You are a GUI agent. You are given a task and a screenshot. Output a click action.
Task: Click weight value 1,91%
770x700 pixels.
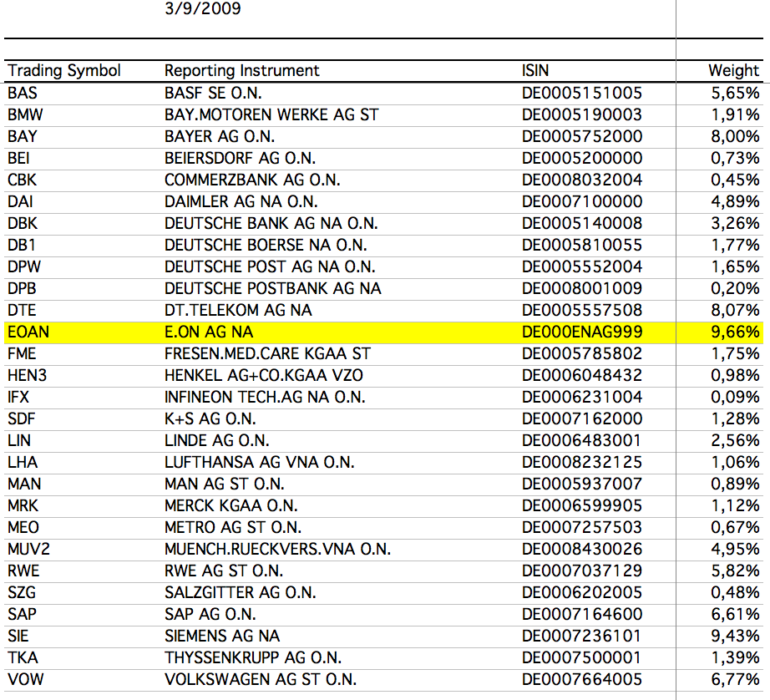[735, 115]
